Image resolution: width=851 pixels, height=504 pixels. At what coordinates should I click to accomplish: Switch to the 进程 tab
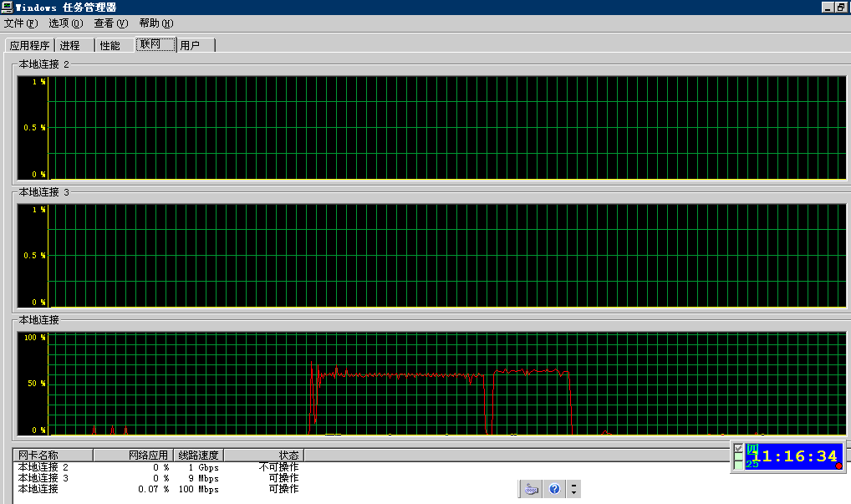pyautogui.click(x=74, y=46)
